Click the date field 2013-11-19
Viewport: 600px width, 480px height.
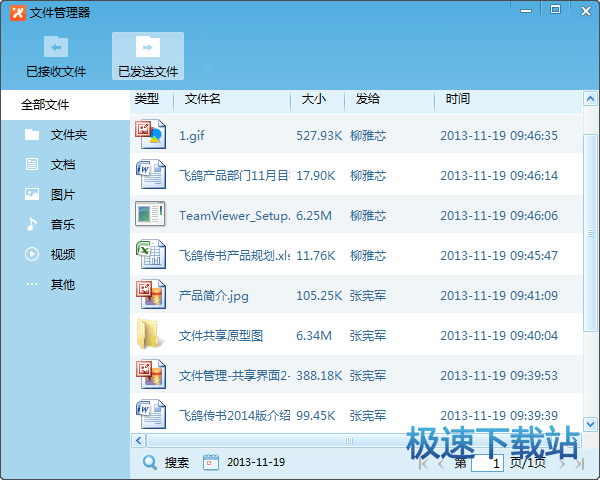pyautogui.click(x=256, y=462)
